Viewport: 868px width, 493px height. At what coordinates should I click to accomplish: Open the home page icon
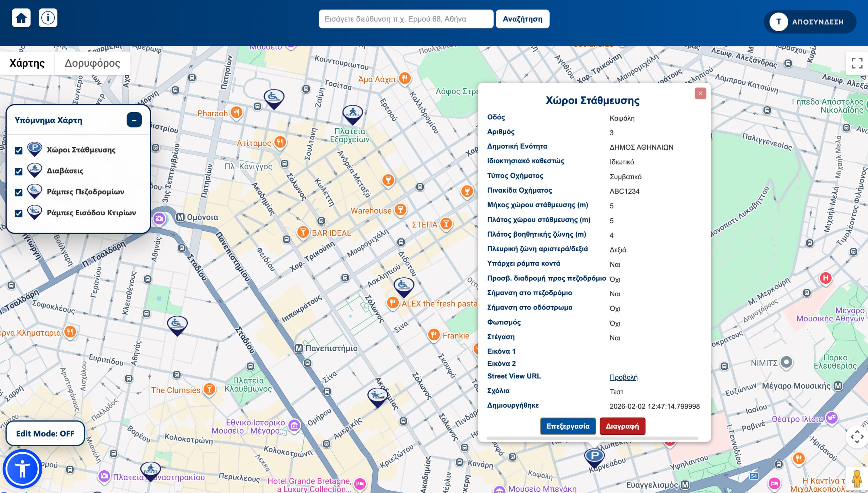[x=21, y=18]
